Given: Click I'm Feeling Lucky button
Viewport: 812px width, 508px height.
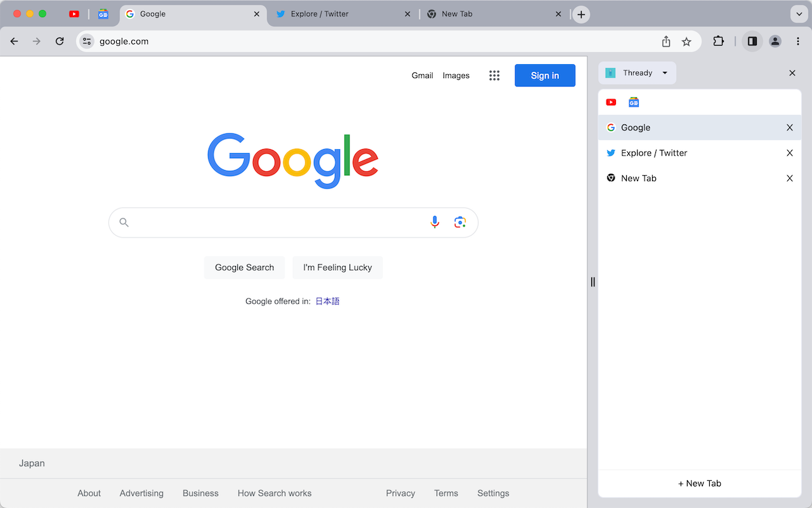Looking at the screenshot, I should (337, 267).
